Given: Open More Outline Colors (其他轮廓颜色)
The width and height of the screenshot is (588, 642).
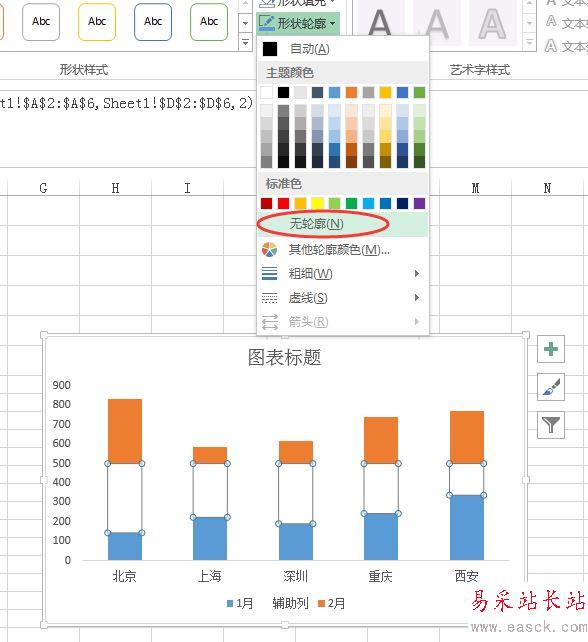Looking at the screenshot, I should point(342,249).
